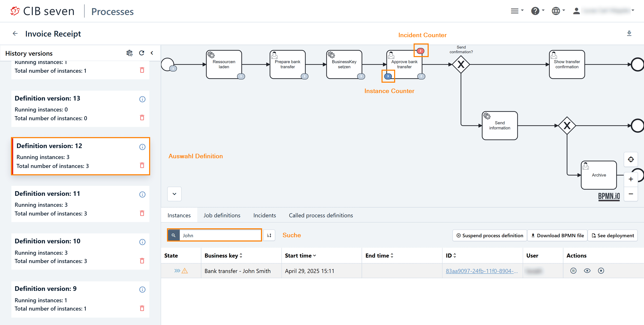This screenshot has height=325, width=644.
Task: Reset diagram viewport with crosshair icon
Action: [x=631, y=159]
